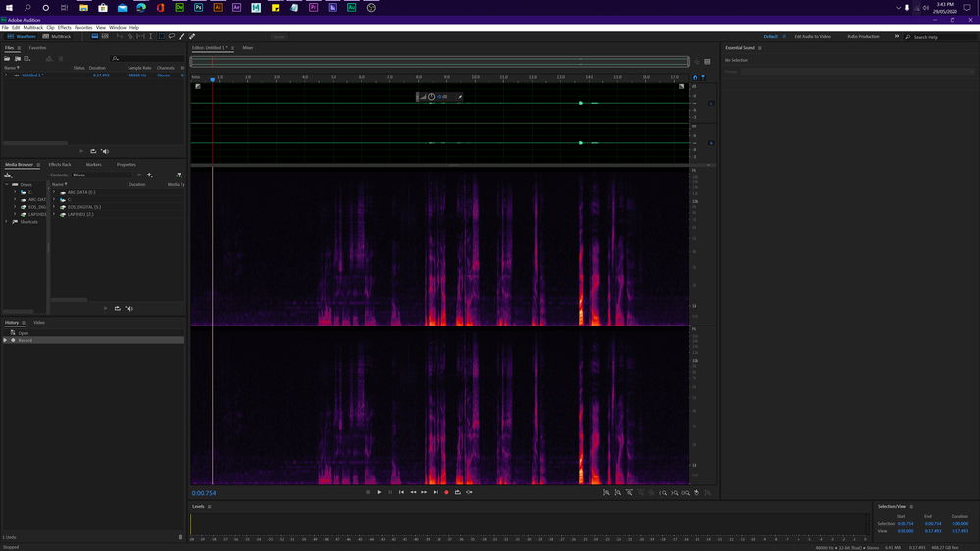The height and width of the screenshot is (551, 980).
Task: Click the Rewind transport button
Action: (413, 492)
